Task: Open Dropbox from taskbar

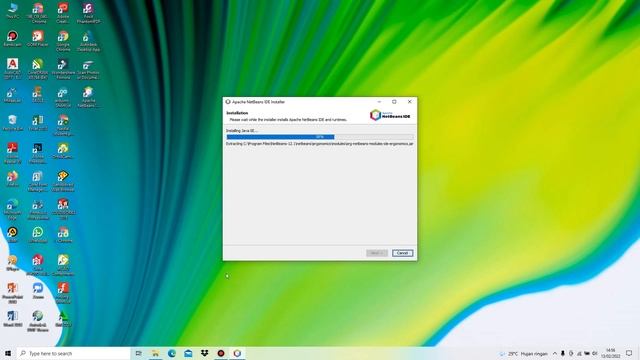Action: click(204, 353)
